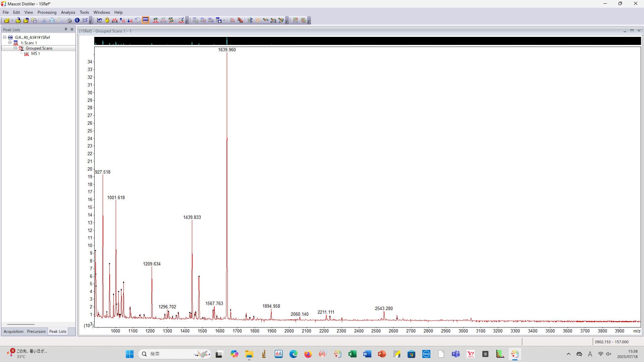
Task: Switch to the Acquisition tab
Action: [x=13, y=331]
